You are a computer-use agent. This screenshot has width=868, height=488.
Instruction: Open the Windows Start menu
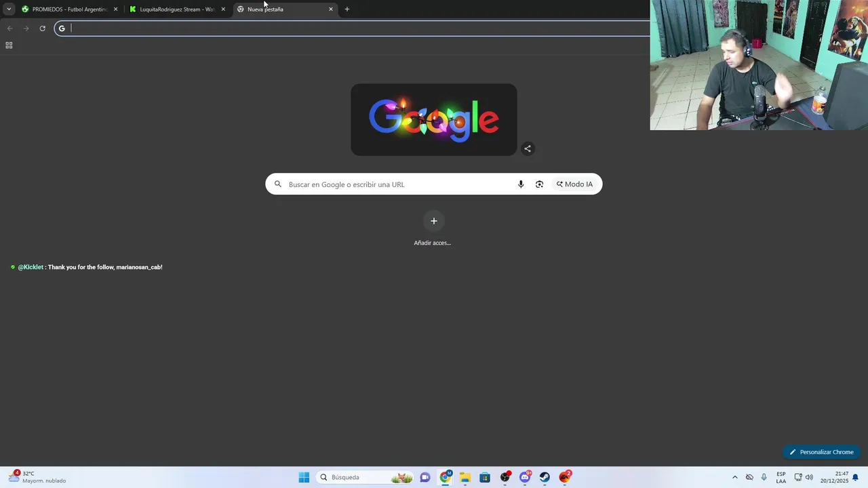tap(304, 477)
